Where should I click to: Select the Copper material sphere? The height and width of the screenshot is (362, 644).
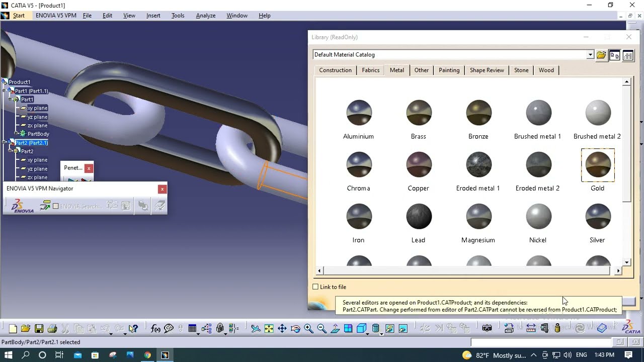[x=419, y=164]
